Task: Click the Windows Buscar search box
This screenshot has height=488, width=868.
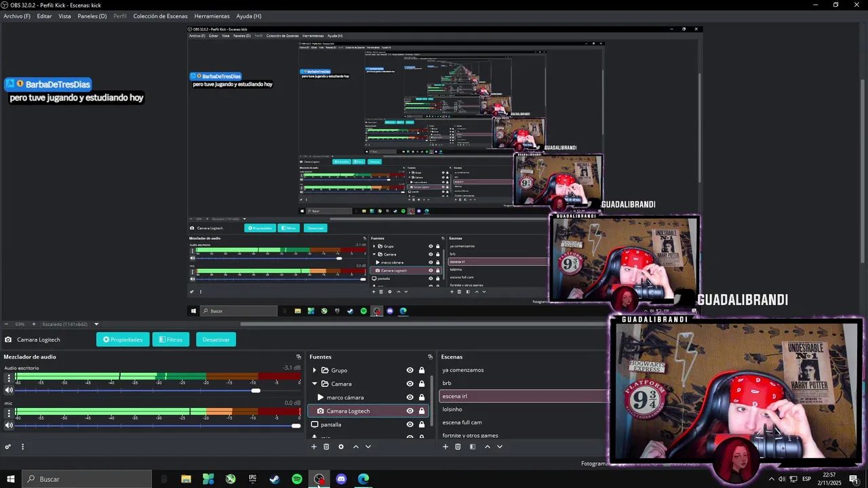Action: tap(87, 479)
